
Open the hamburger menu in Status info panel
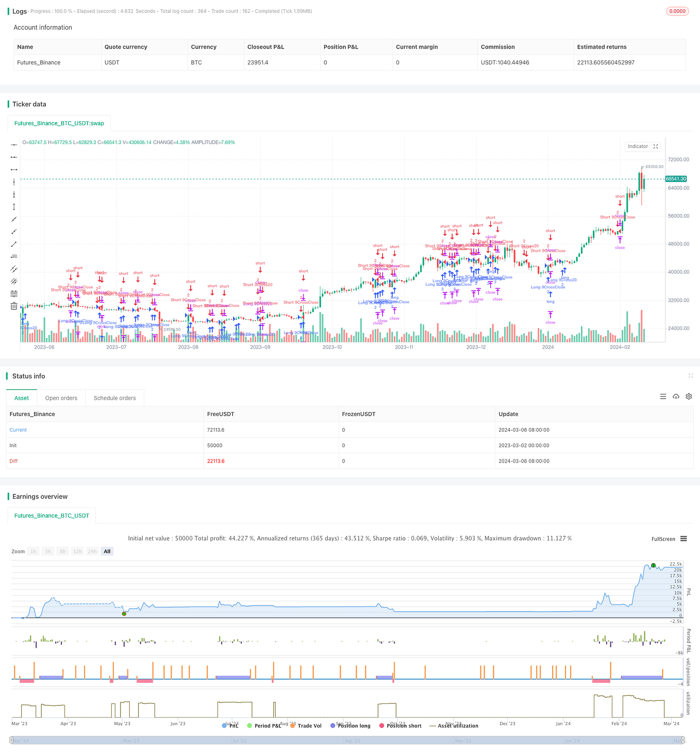[663, 397]
